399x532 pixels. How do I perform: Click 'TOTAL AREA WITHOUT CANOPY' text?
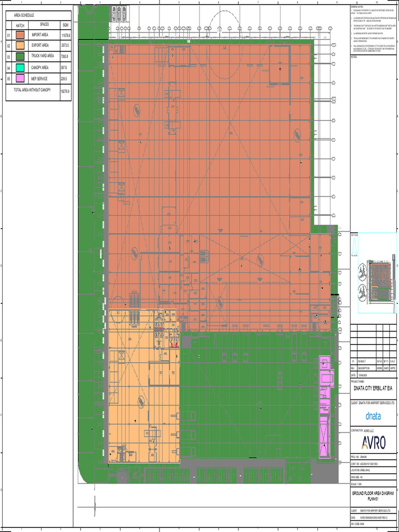coord(32,90)
